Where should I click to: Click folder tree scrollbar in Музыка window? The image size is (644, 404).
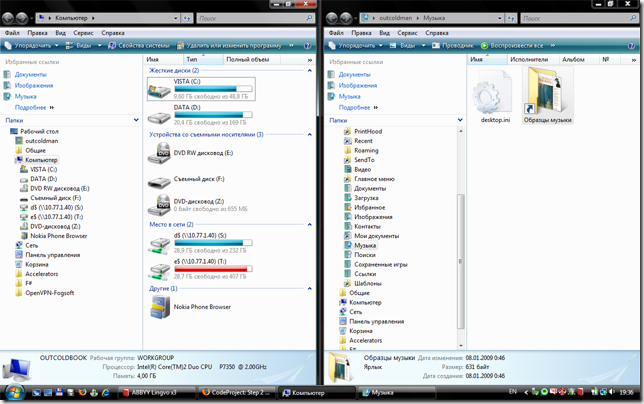[460, 261]
